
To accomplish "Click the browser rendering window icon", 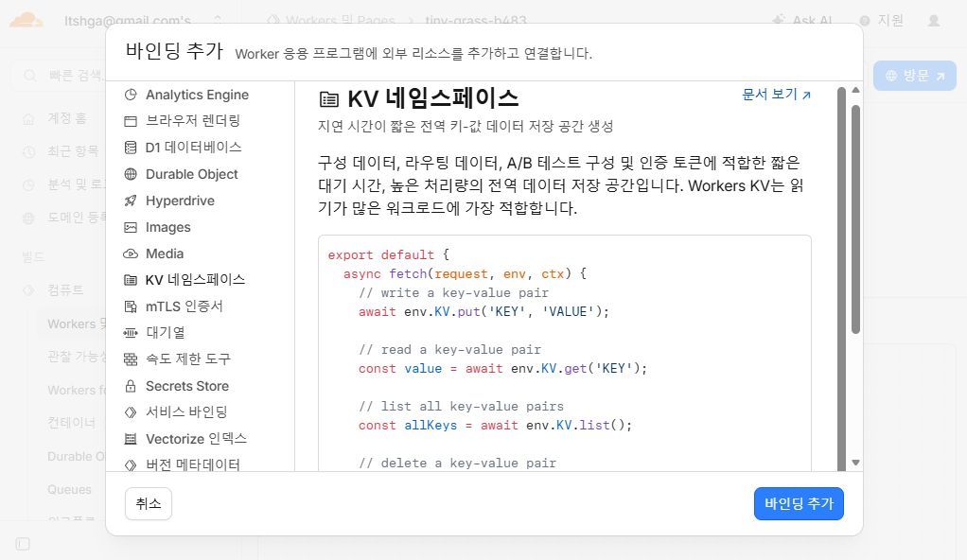I will pyautogui.click(x=131, y=121).
